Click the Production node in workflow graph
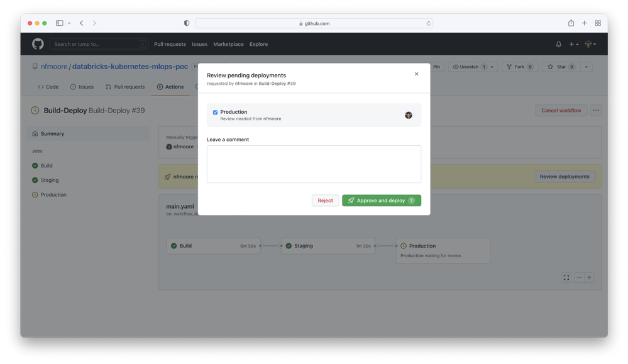 (x=443, y=251)
